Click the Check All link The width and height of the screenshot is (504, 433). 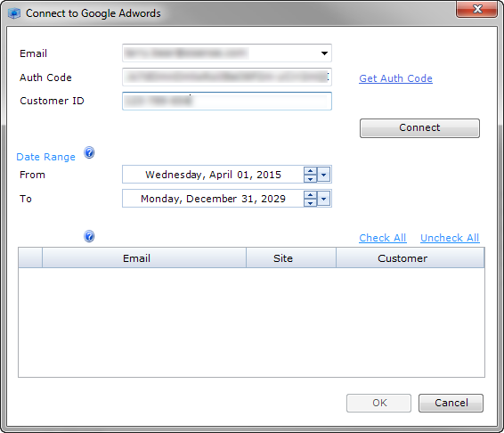383,238
